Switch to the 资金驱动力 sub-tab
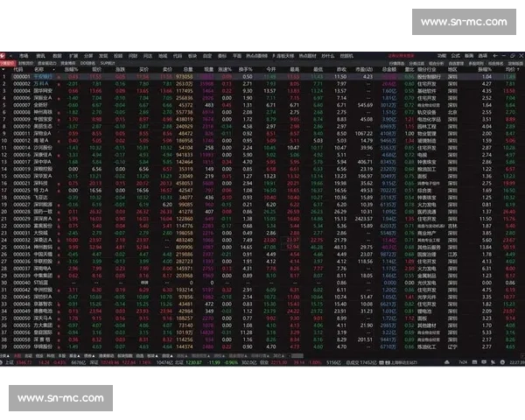The width and height of the screenshot is (525, 420). tap(46, 63)
